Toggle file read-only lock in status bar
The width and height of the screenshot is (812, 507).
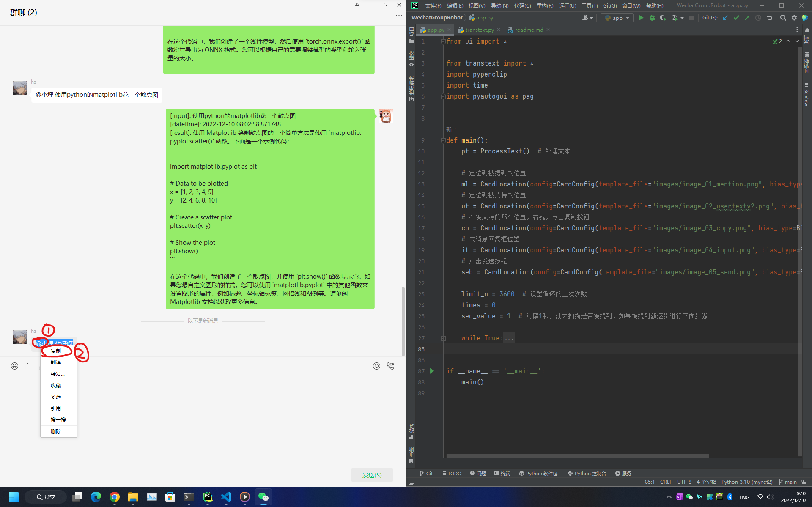(x=804, y=482)
